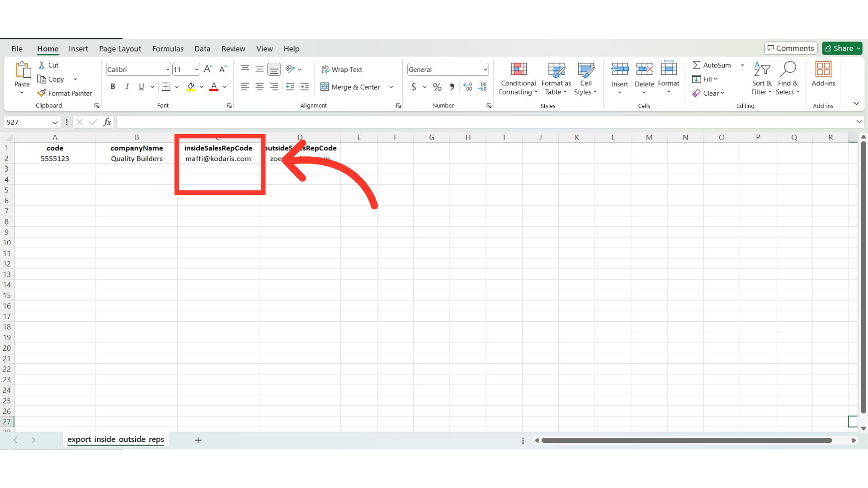Toggle Wrap Text on
The image size is (868, 488).
342,69
